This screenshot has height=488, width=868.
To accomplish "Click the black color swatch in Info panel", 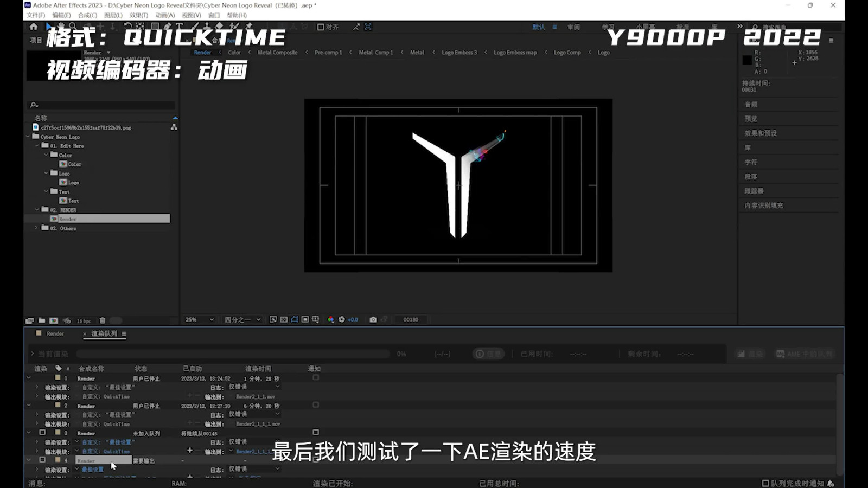I will point(747,60).
